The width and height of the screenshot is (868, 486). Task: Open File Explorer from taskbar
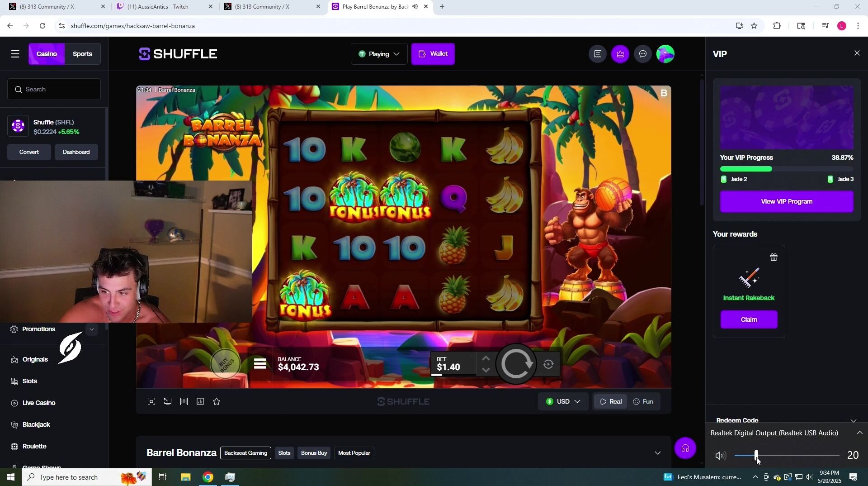186,477
